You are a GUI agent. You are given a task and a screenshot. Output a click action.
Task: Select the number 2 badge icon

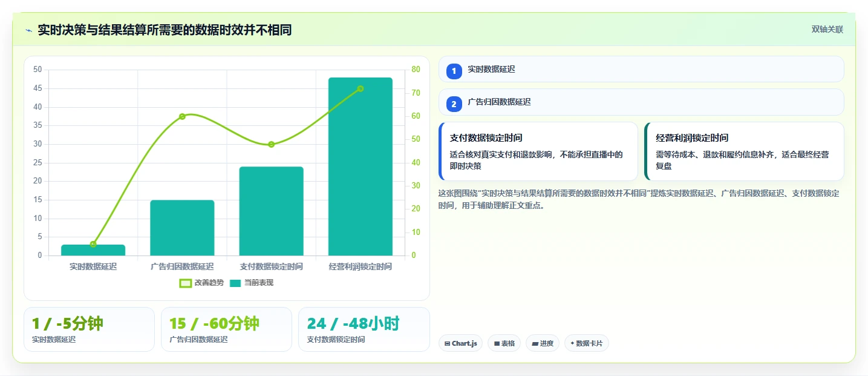(x=454, y=104)
